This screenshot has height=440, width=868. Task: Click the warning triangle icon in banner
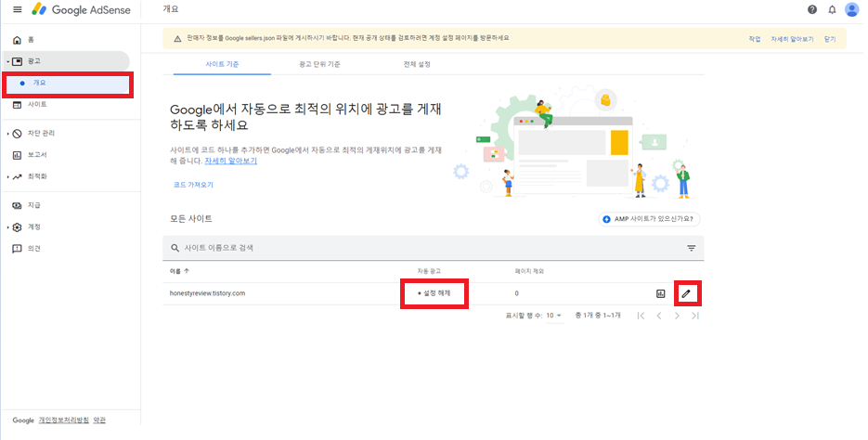[x=177, y=39]
